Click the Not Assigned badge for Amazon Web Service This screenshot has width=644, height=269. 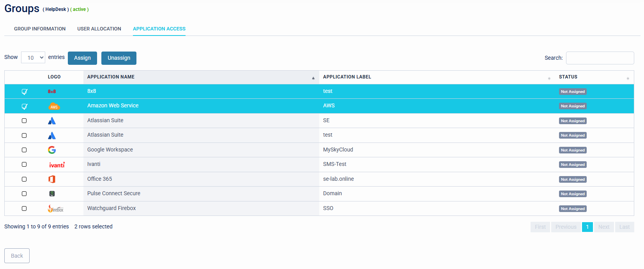pos(573,106)
